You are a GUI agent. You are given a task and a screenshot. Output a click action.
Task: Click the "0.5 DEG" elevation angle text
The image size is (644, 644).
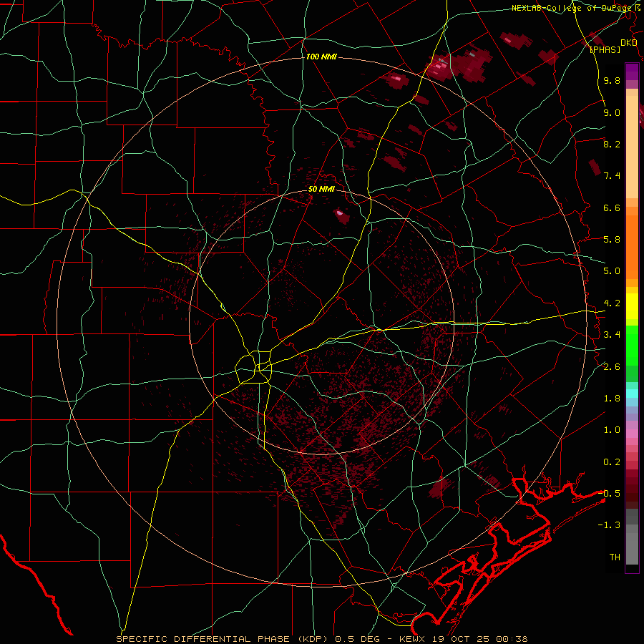(x=357, y=639)
